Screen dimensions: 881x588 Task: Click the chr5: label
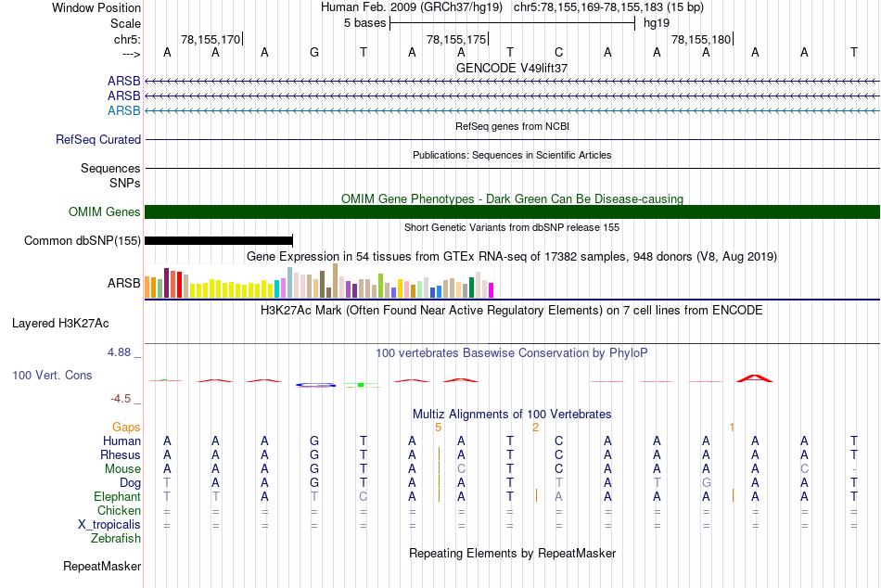point(127,39)
